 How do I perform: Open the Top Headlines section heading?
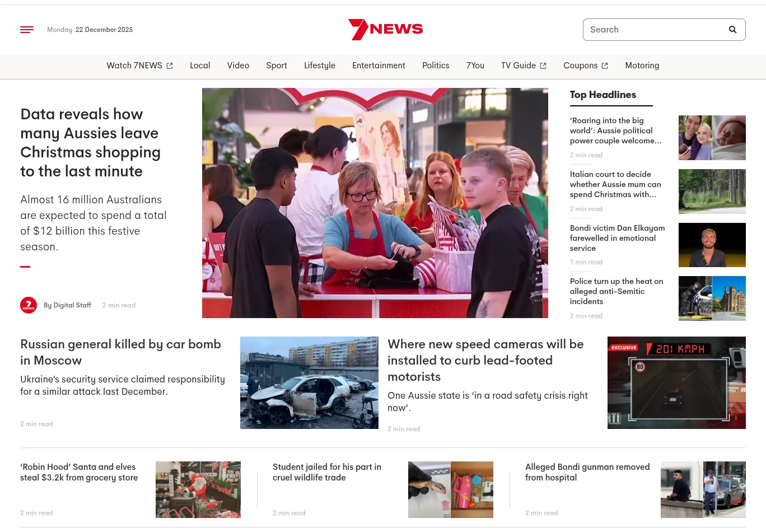coord(602,95)
